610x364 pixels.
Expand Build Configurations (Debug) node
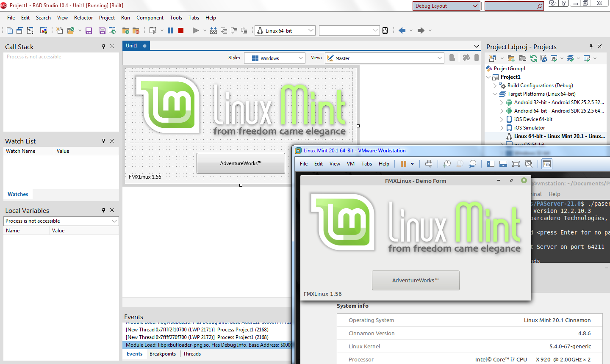[495, 85]
